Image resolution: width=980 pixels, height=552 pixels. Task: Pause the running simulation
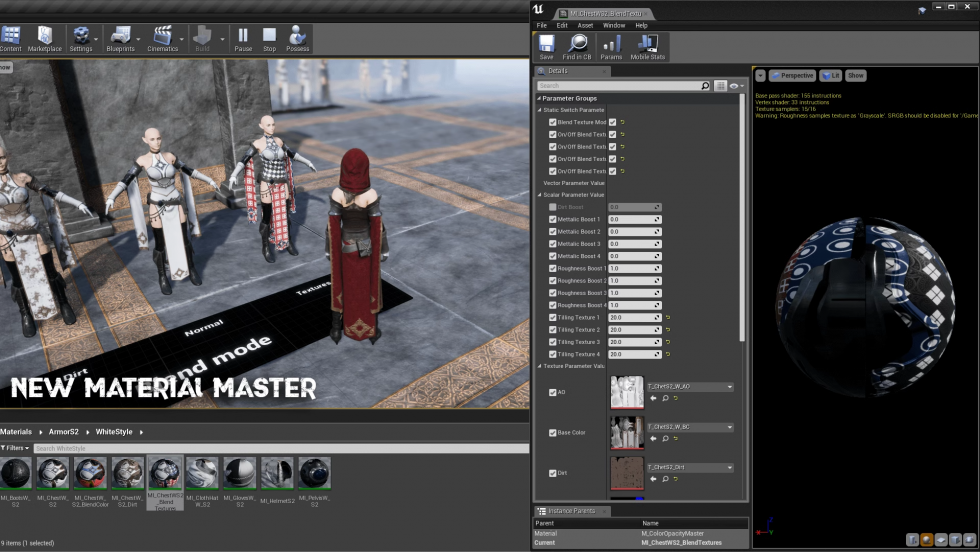[243, 39]
